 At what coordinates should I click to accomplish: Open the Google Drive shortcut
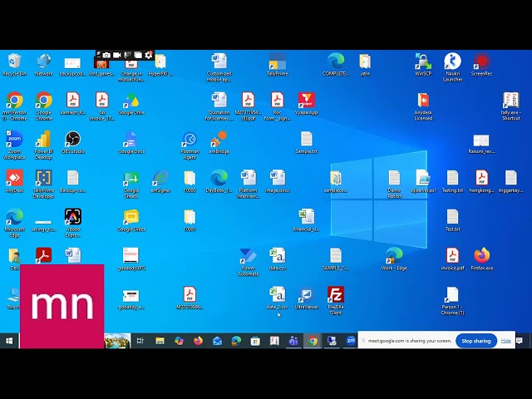(131, 103)
